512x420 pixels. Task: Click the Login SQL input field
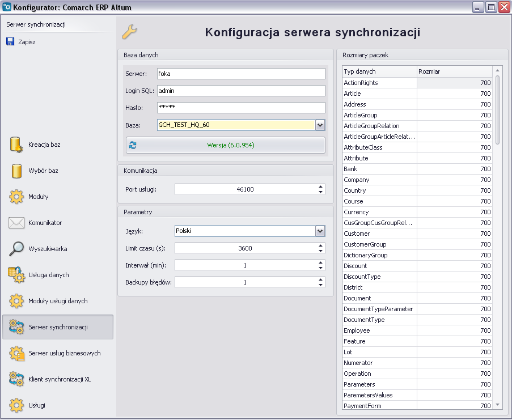point(241,91)
